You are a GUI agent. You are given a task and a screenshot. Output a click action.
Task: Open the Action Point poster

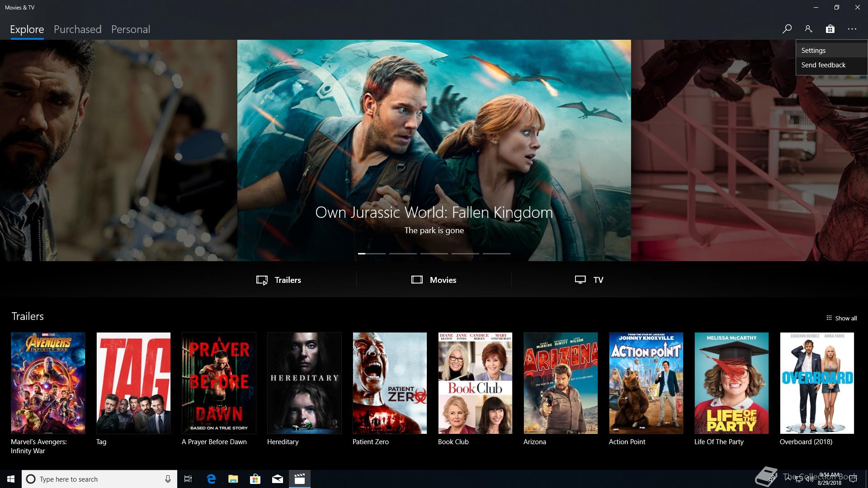coord(646,383)
